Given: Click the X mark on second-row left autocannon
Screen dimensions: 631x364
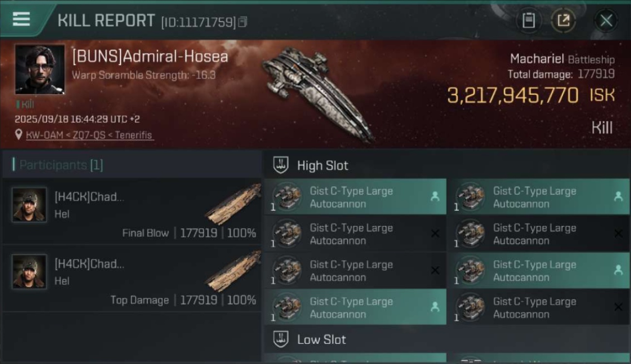Looking at the screenshot, I should pyautogui.click(x=435, y=233).
